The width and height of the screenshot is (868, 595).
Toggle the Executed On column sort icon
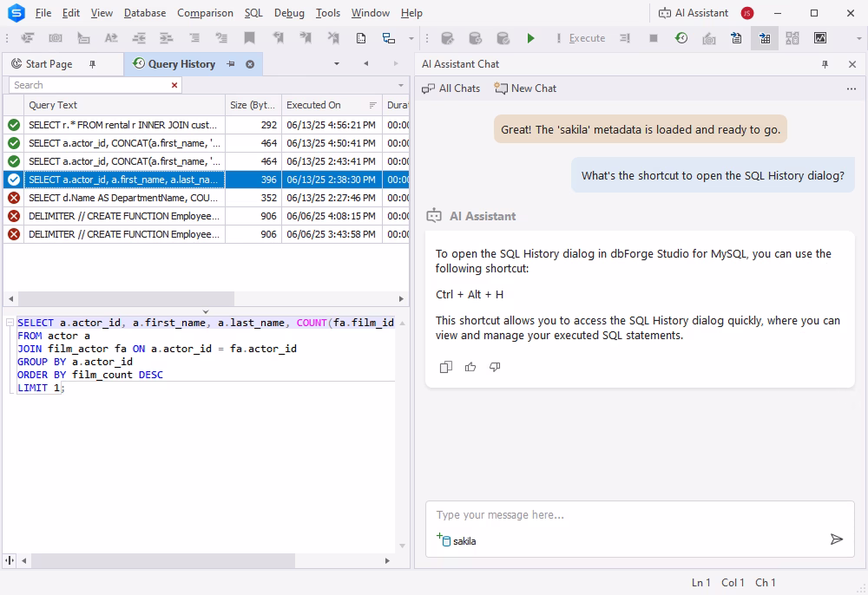tap(373, 105)
